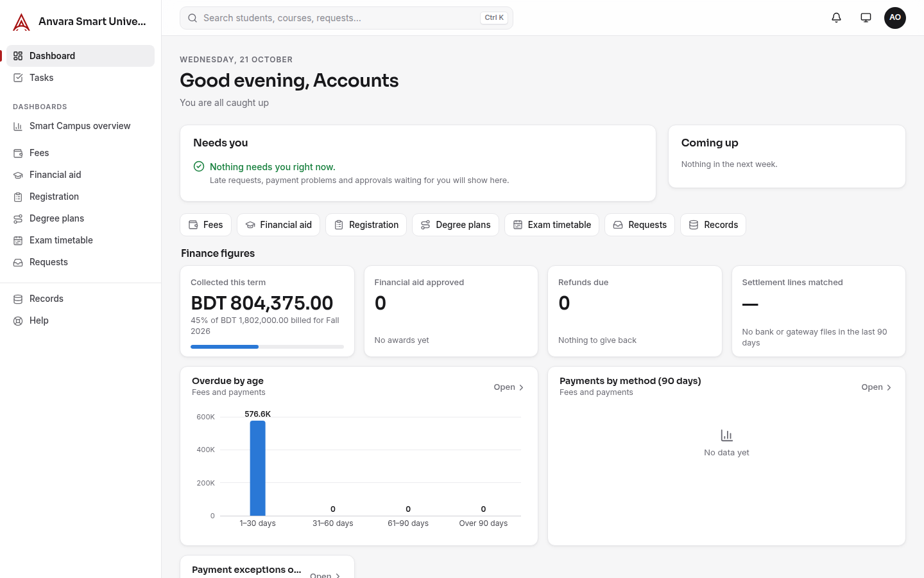Screen dimensions: 924x578
Task: Click the 'Settlement lines matched' label
Action: pyautogui.click(x=792, y=283)
